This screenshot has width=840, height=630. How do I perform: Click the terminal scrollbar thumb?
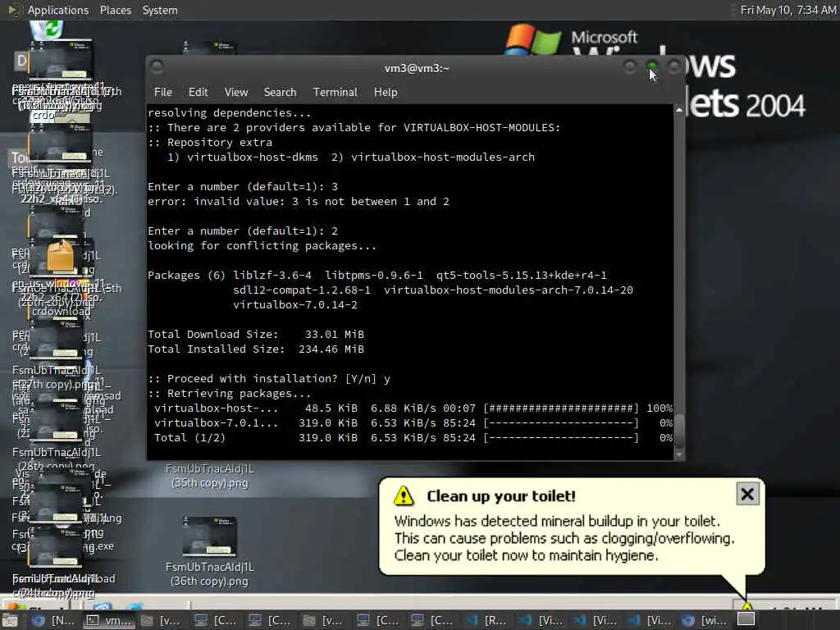(x=678, y=431)
